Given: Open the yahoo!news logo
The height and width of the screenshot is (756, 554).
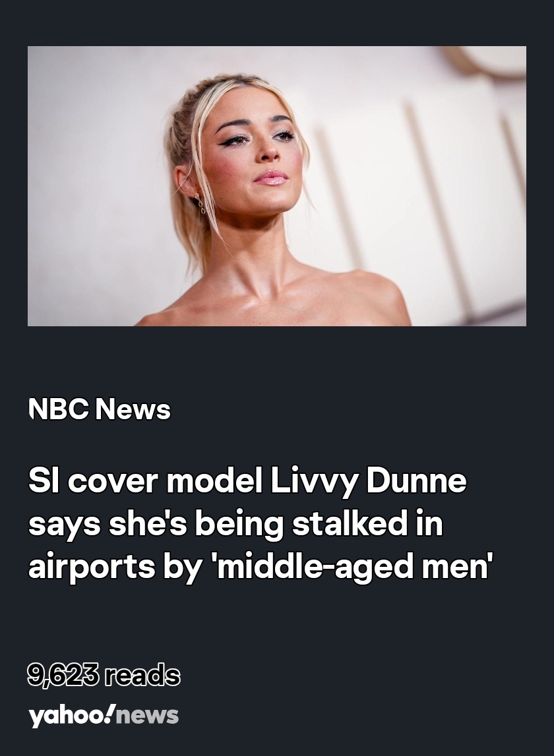Looking at the screenshot, I should click(x=104, y=715).
